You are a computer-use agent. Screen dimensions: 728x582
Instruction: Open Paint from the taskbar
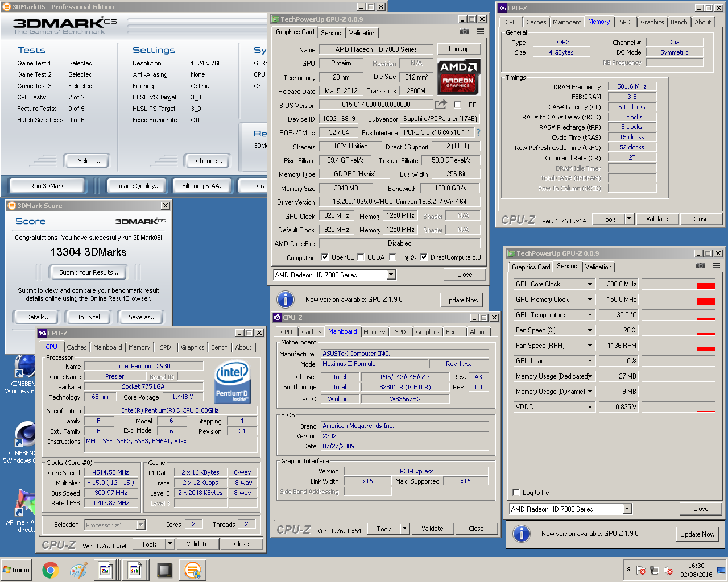click(78, 569)
